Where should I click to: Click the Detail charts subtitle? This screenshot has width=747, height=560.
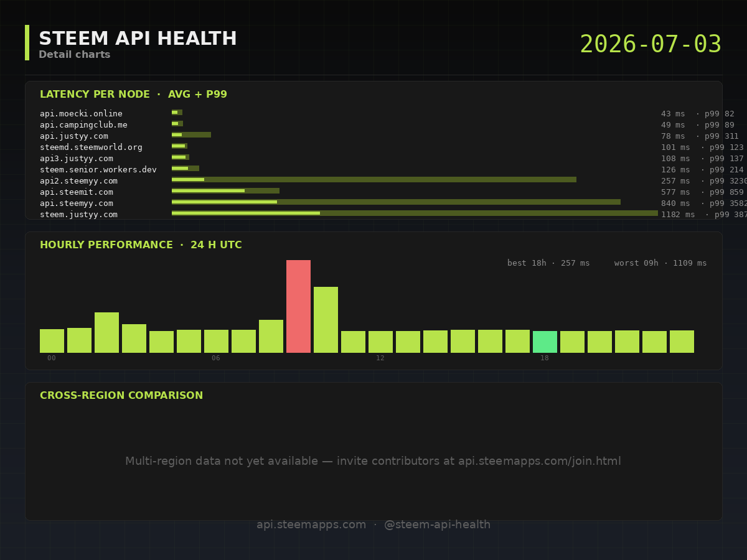tap(74, 55)
